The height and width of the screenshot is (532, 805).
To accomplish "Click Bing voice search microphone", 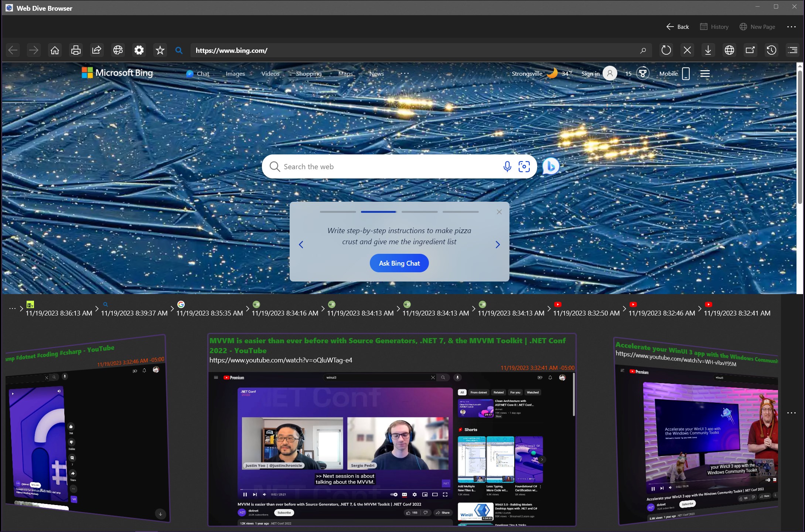I will tap(507, 167).
